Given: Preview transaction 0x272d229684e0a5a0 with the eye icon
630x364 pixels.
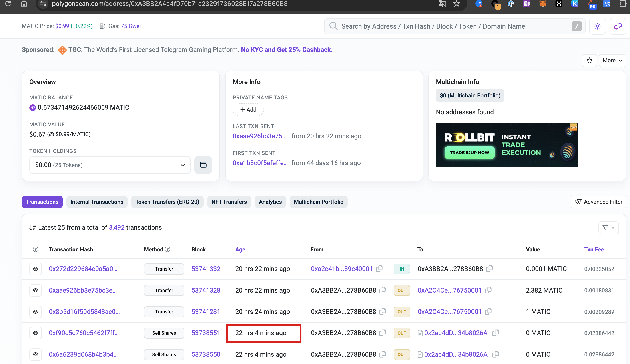Looking at the screenshot, I should tap(36, 269).
